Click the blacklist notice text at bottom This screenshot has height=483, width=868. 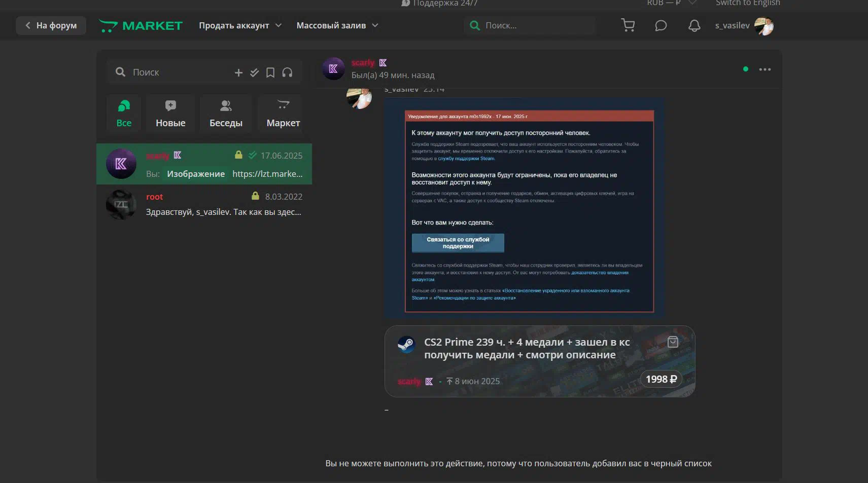click(x=518, y=463)
